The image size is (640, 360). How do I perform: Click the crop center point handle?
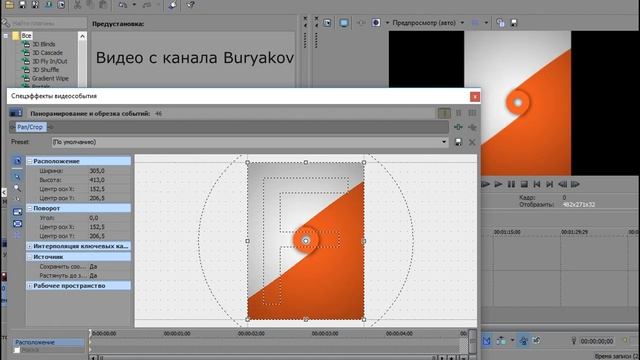point(306,241)
